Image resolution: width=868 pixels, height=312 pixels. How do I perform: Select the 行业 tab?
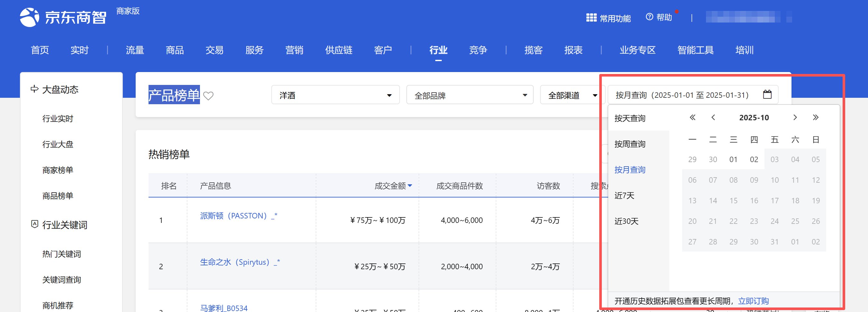pyautogui.click(x=439, y=50)
